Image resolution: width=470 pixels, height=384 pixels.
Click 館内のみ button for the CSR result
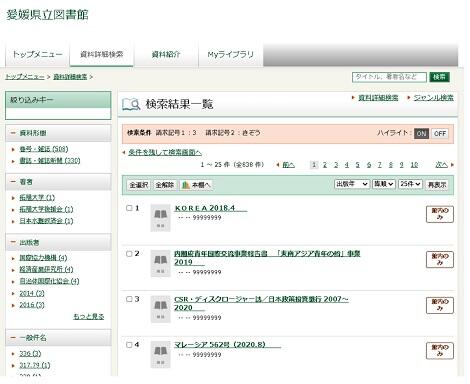coord(440,305)
